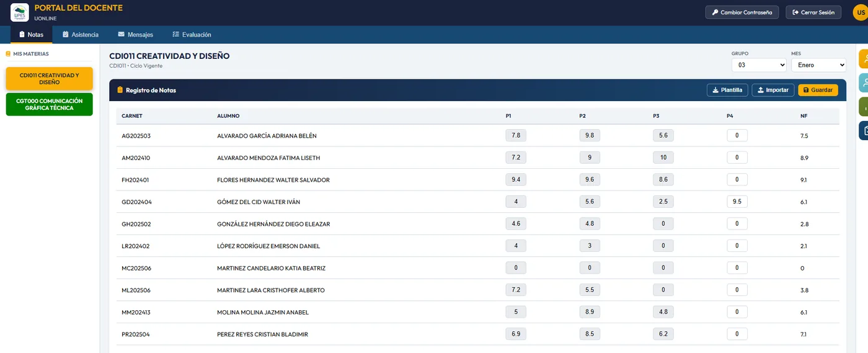
Task: Click Cambiar Contraseña button
Action: point(742,12)
